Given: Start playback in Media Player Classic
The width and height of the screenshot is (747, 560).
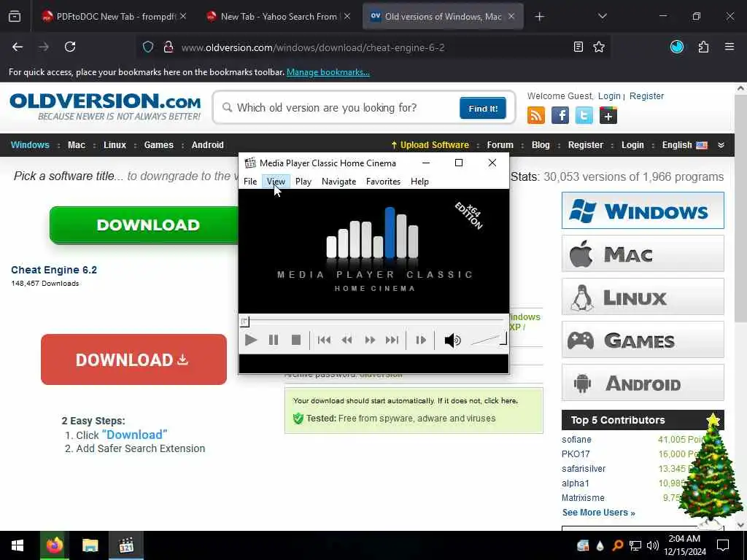Looking at the screenshot, I should point(251,340).
